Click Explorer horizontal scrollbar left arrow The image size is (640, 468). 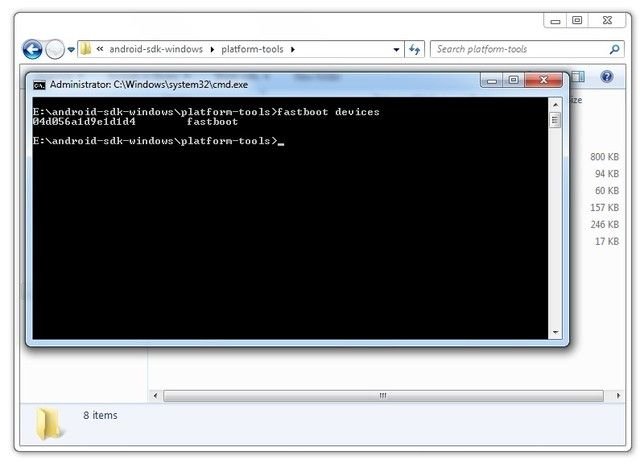156,395
